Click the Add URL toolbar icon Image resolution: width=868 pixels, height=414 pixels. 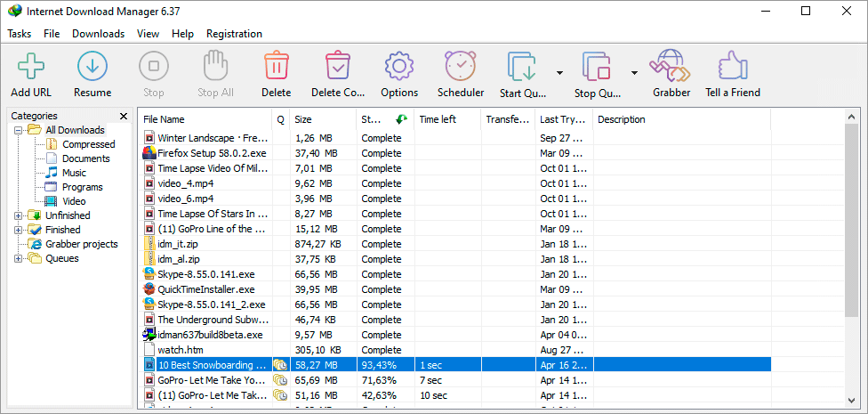(31, 68)
